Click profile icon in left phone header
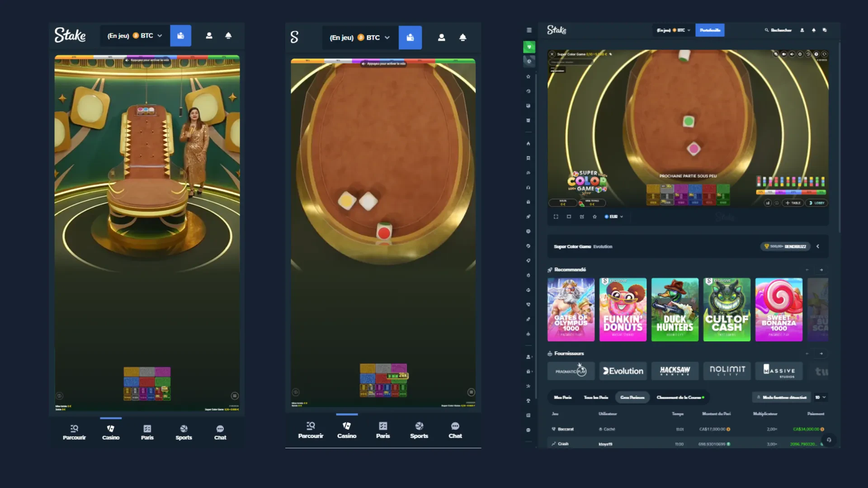Image resolution: width=868 pixels, height=488 pixels. 209,36
